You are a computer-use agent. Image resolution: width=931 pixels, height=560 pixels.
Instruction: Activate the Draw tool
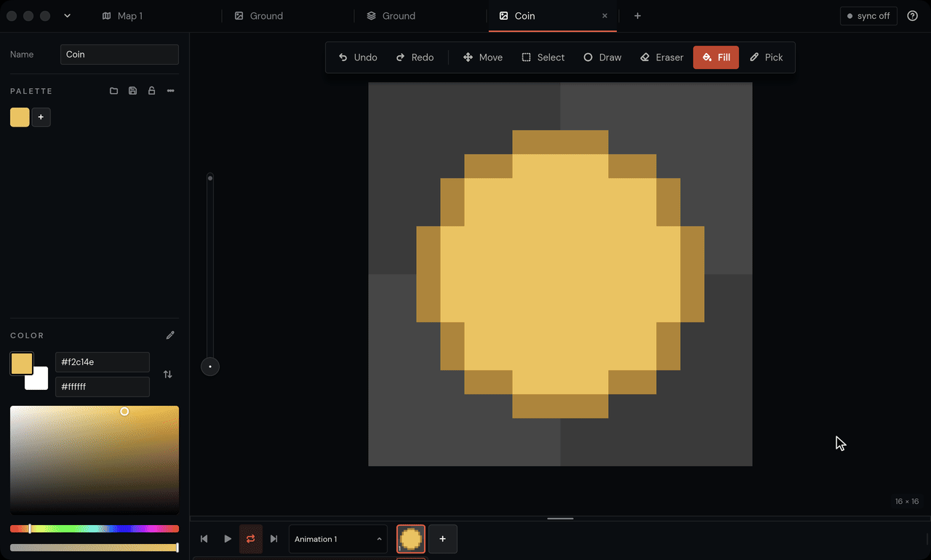click(x=602, y=57)
